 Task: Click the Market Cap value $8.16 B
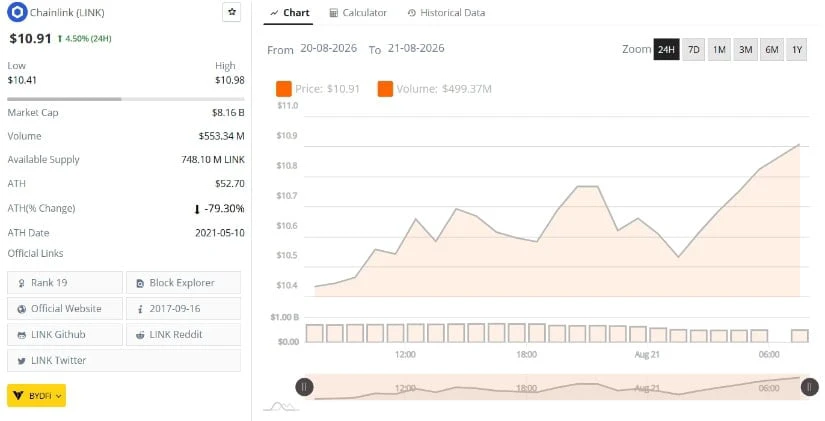pyautogui.click(x=228, y=112)
